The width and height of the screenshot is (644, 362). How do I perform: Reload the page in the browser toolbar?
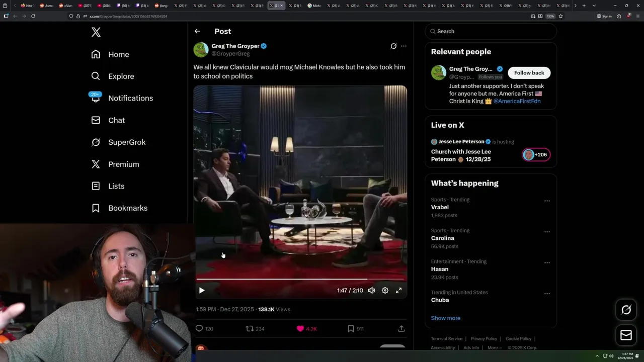pyautogui.click(x=33, y=16)
